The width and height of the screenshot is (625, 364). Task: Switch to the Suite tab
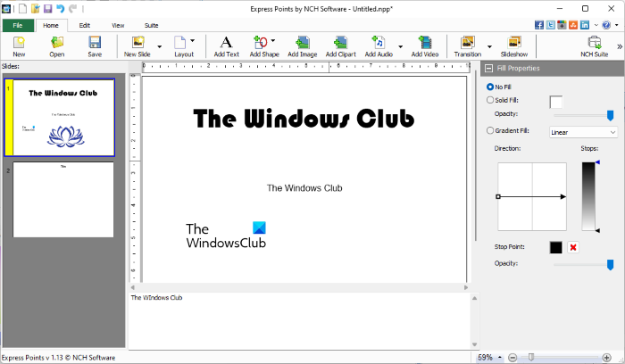tap(151, 26)
